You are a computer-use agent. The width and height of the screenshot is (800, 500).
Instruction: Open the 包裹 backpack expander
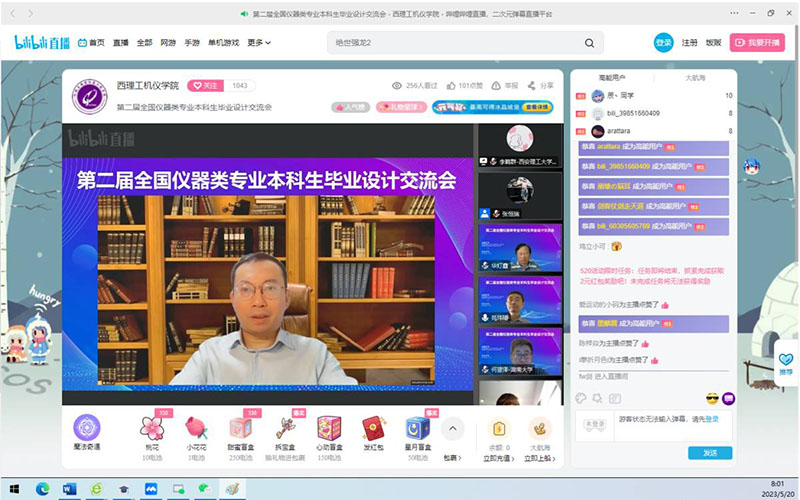(452, 458)
